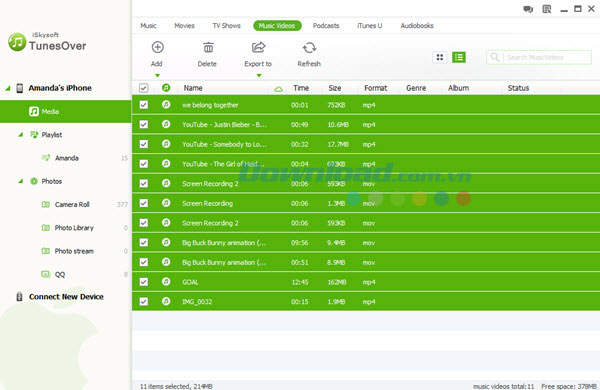Sort by Format column header
The image size is (600, 390).
pyautogui.click(x=376, y=88)
